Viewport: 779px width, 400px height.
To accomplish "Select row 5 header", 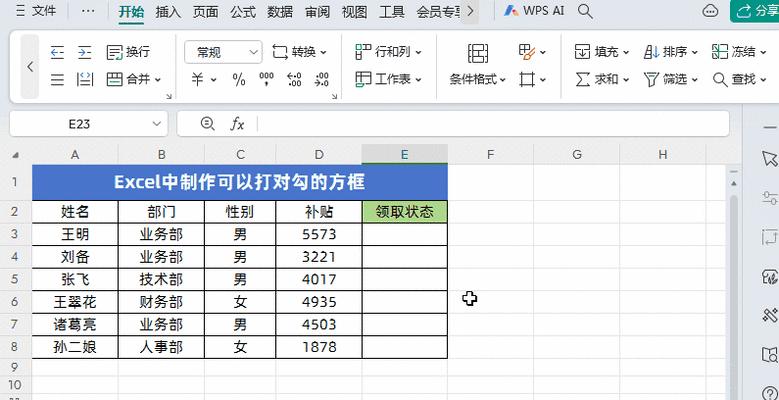I will tap(14, 279).
